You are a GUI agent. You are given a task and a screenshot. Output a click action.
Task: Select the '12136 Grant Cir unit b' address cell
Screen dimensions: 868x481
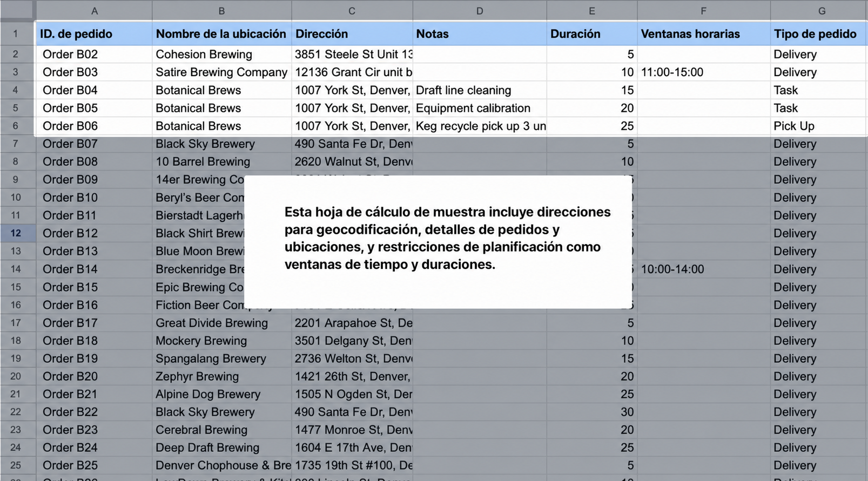pos(352,72)
